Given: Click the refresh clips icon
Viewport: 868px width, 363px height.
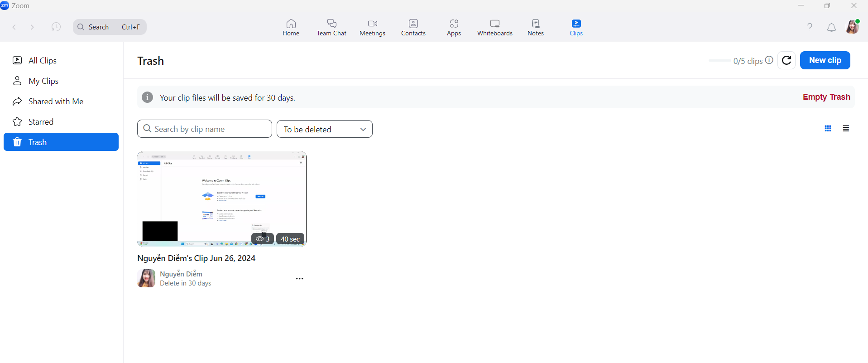Looking at the screenshot, I should tap(786, 60).
